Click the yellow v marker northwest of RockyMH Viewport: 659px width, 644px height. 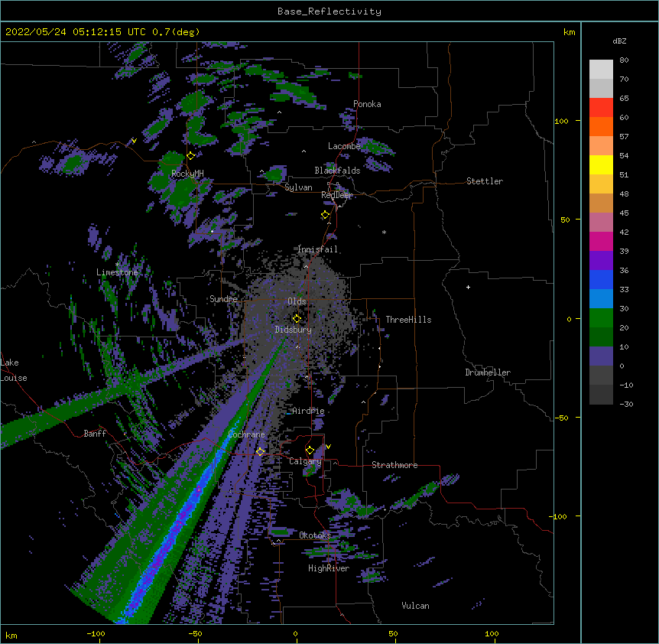[134, 141]
